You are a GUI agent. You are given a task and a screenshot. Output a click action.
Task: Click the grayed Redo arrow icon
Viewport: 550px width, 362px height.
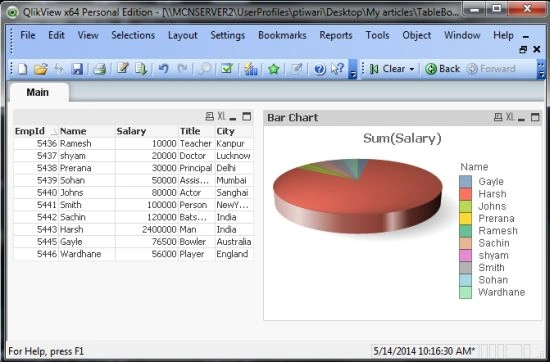(182, 68)
